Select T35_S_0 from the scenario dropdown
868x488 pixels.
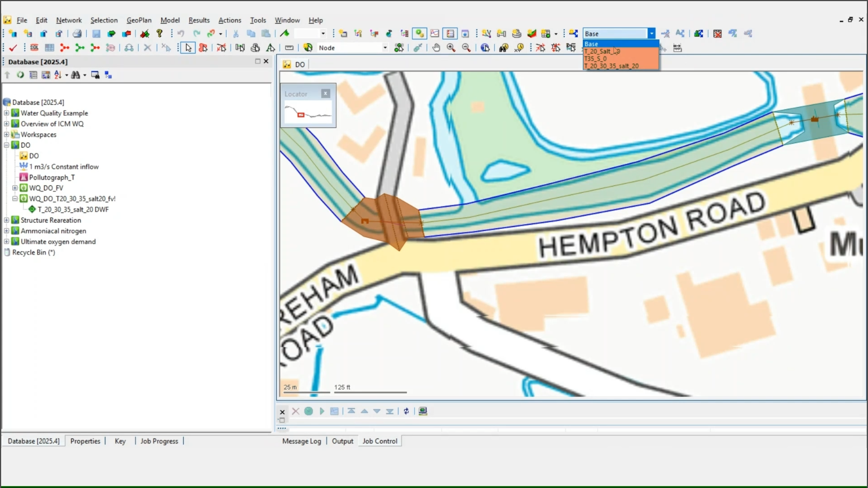(596, 59)
